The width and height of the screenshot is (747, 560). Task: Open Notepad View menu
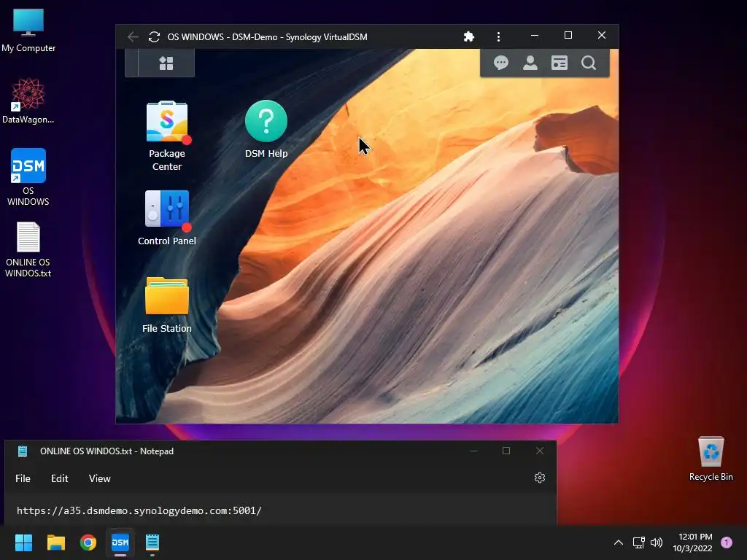click(99, 478)
